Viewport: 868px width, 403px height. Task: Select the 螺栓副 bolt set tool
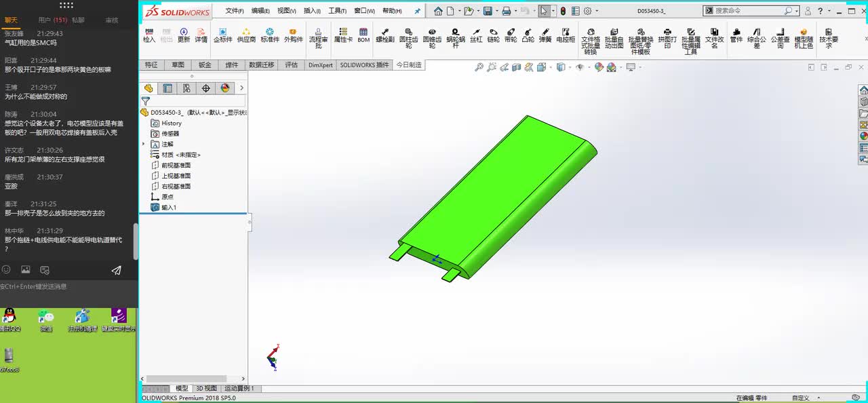[x=385, y=35]
